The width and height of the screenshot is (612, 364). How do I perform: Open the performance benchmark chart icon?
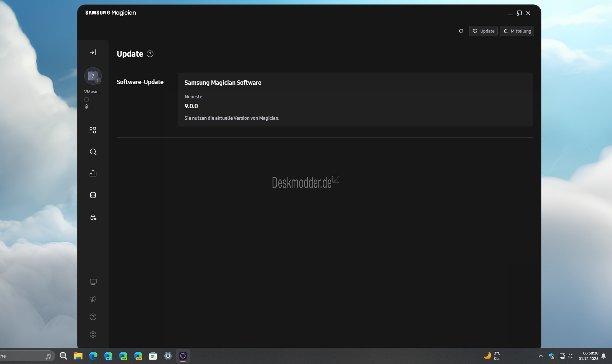point(93,174)
